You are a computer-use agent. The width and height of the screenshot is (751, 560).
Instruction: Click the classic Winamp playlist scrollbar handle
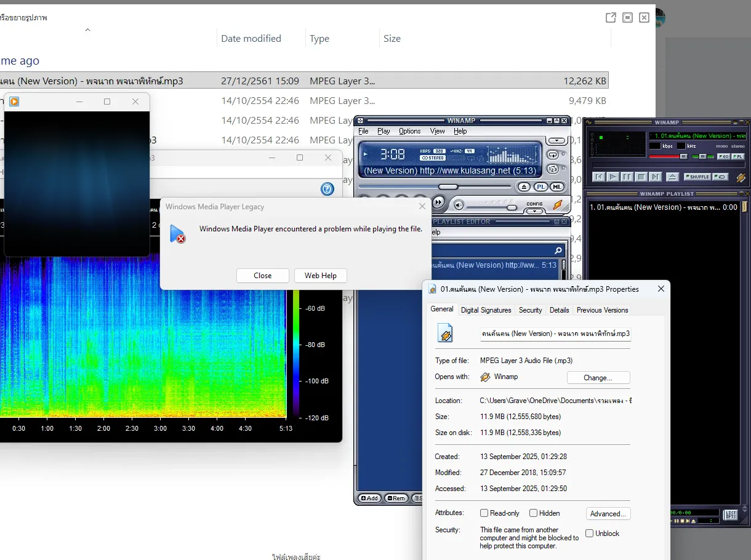click(x=744, y=207)
